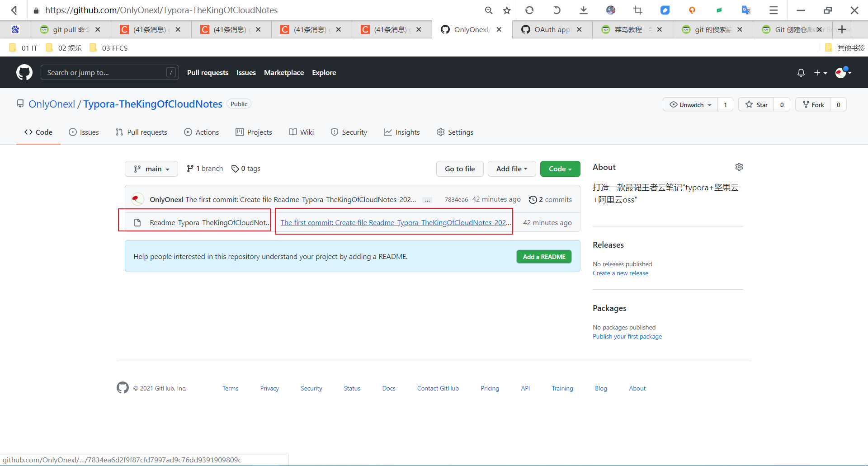Open commit hash 7834ea6
This screenshot has height=466, width=868.
pos(456,200)
